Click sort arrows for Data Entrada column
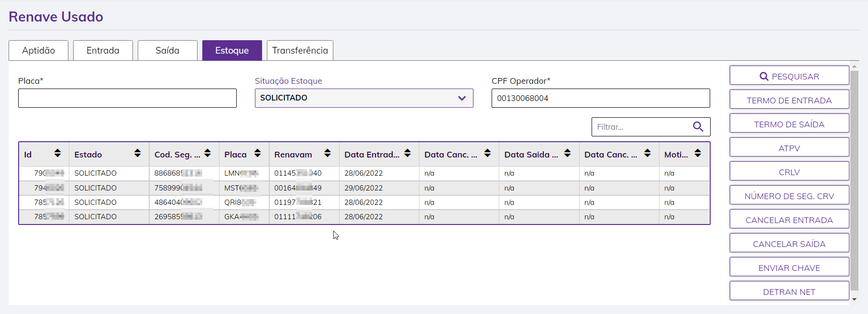This screenshot has height=314, width=868. (407, 153)
